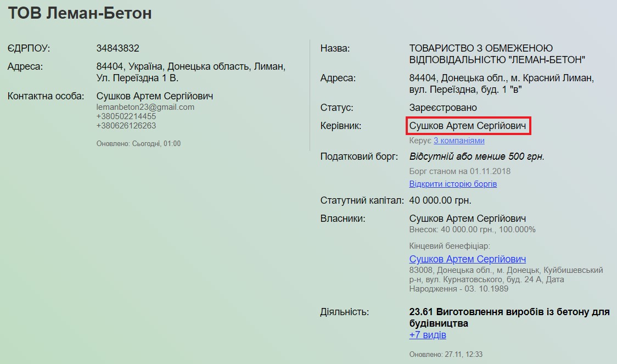The image size is (617, 364).
Task: Click 'Борг станом на 01.11.2018' text
Action: pyautogui.click(x=460, y=171)
